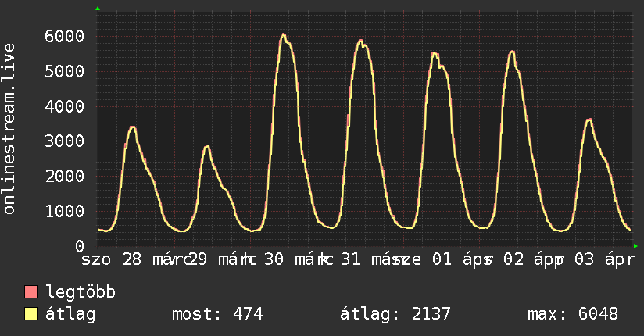
Task: Click the 'átlag: 2137' average value
Action: [x=395, y=314]
